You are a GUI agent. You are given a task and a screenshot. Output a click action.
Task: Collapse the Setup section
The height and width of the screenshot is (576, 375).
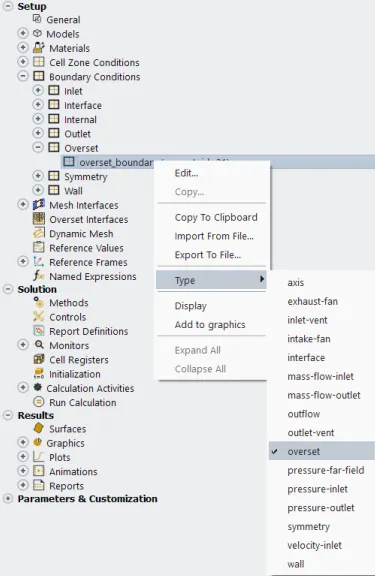click(8, 6)
